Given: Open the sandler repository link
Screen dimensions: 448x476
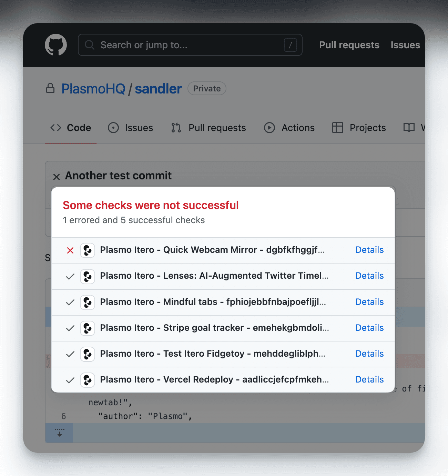Looking at the screenshot, I should (x=158, y=89).
